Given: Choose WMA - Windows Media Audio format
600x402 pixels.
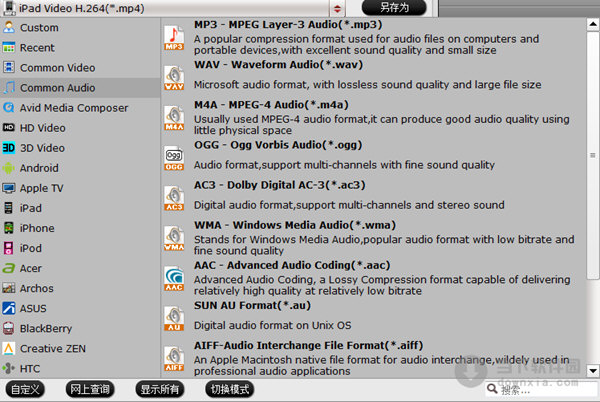Looking at the screenshot, I should click(x=373, y=238).
